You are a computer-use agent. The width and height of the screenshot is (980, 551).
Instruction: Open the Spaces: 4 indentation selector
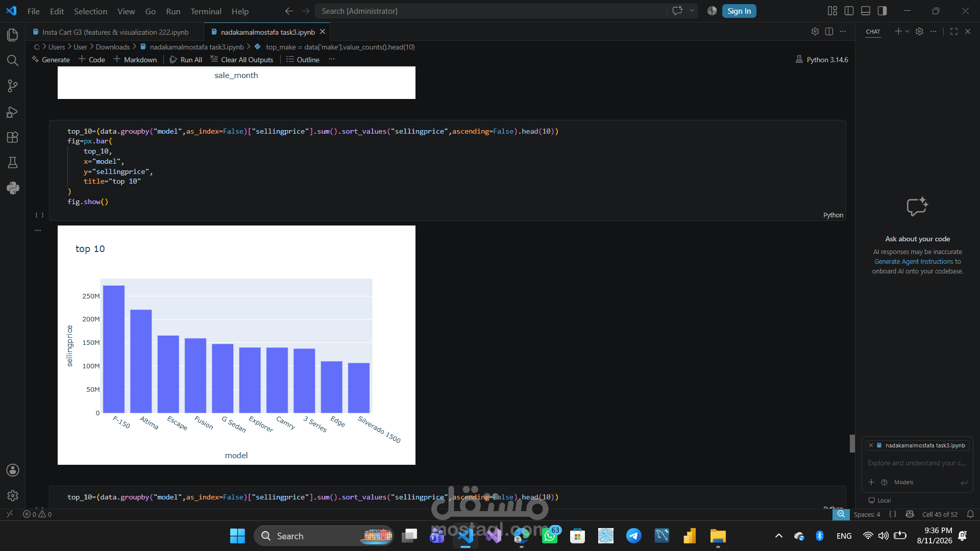[x=867, y=514]
